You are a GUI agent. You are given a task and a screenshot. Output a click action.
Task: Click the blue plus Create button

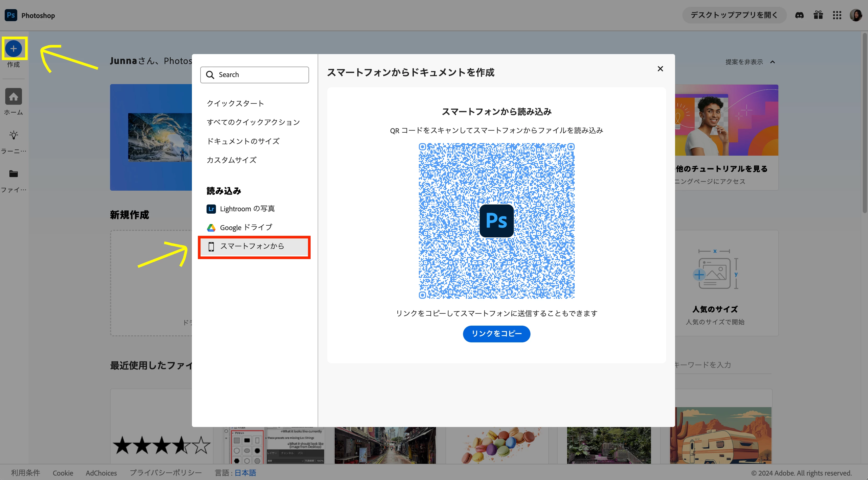click(x=14, y=49)
